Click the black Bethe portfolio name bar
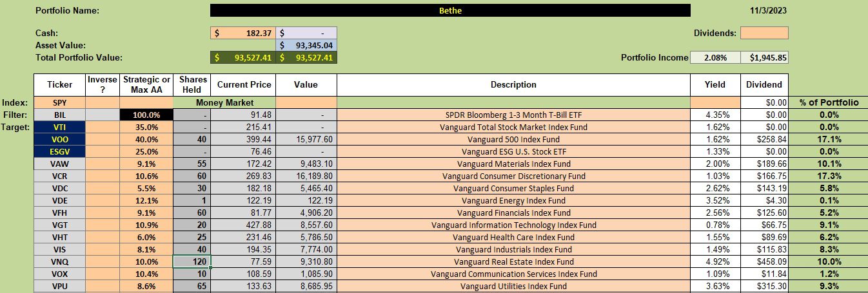This screenshot has height=293, width=868. coord(450,10)
